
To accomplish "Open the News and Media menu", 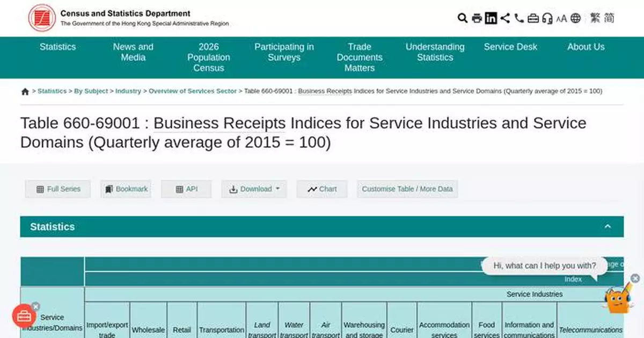I will (x=133, y=52).
